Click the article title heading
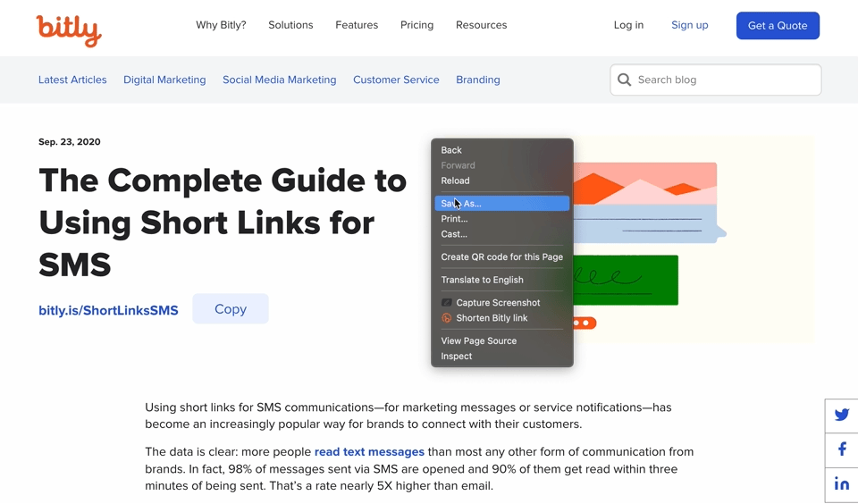The image size is (858, 504). (x=223, y=223)
